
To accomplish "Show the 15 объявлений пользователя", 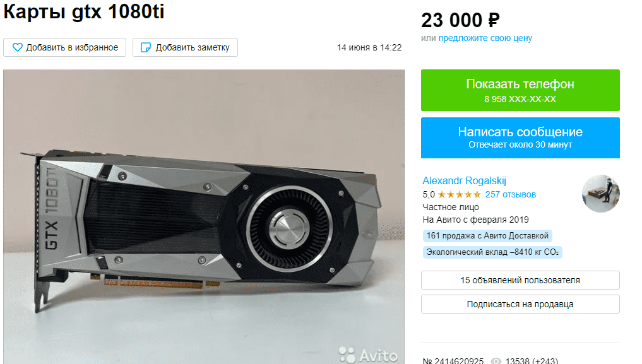I will coord(520,280).
